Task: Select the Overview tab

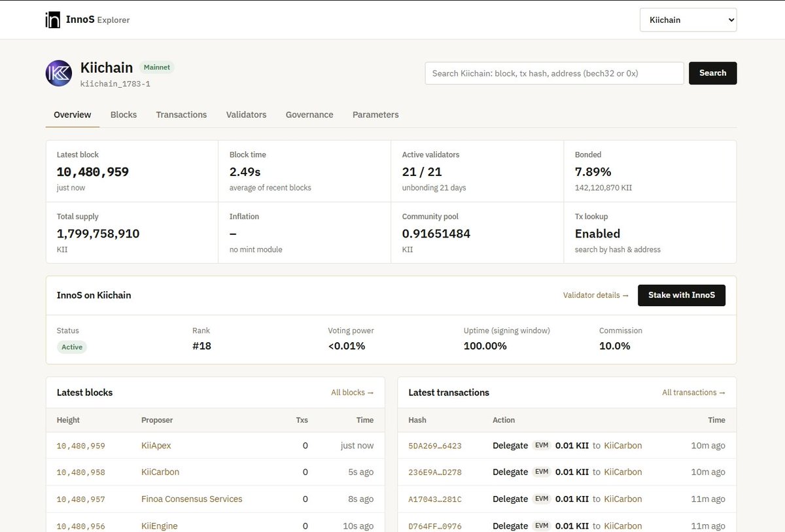Action: point(73,115)
